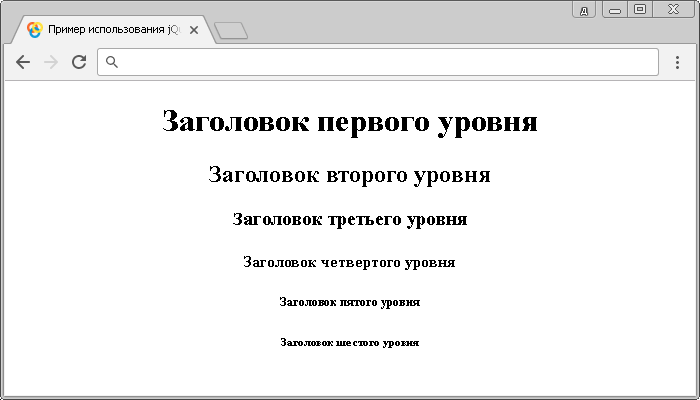Screen dimensions: 700x400
Task: Go back to the previous page
Action: click(x=23, y=62)
